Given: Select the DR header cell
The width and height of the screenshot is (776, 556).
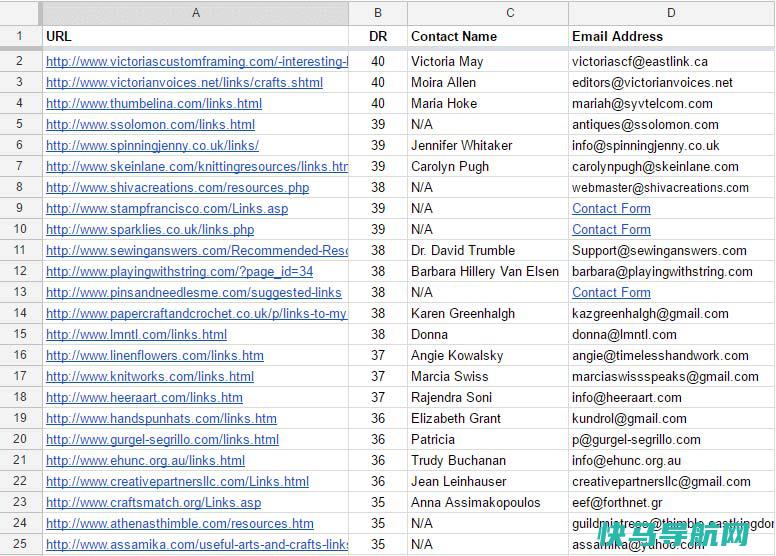Looking at the screenshot, I should [378, 36].
